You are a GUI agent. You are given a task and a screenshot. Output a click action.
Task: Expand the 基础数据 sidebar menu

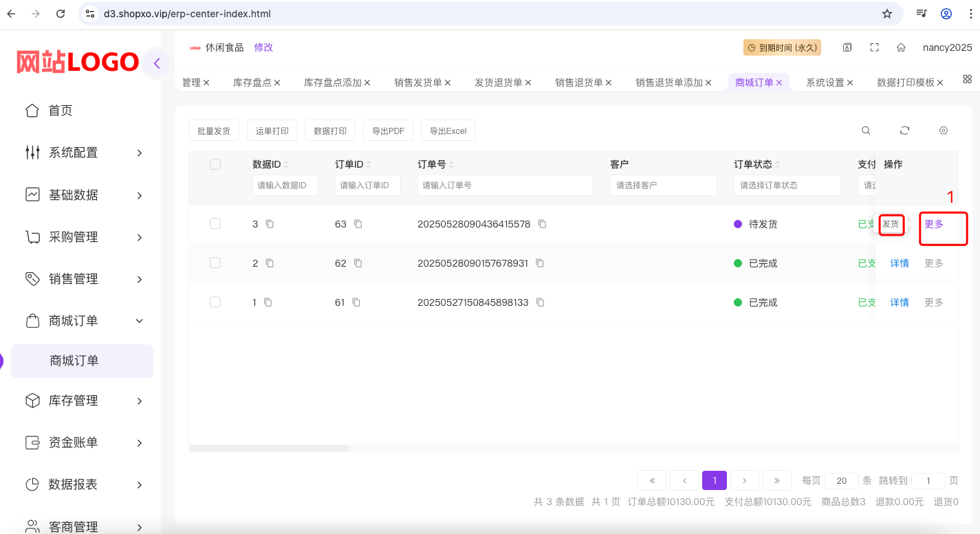coord(83,195)
